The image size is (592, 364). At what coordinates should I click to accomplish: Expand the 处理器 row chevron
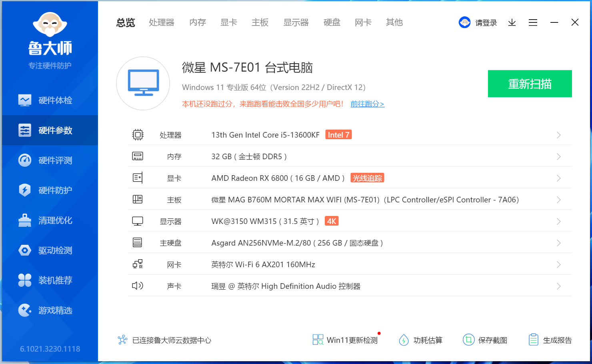click(559, 135)
